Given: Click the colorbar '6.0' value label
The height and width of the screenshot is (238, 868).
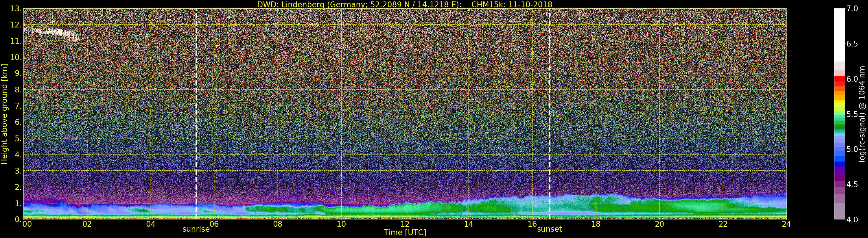Looking at the screenshot, I should coord(852,79).
